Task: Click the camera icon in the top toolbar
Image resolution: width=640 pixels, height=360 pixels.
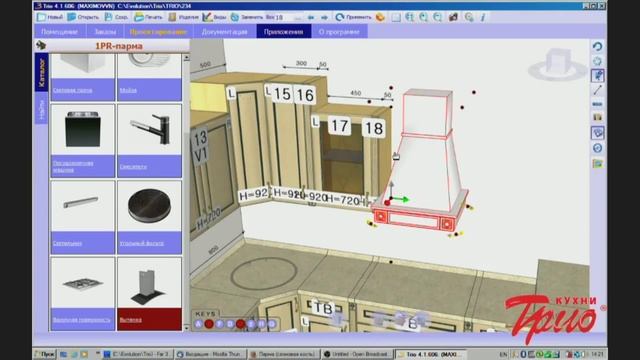Action: point(453,17)
